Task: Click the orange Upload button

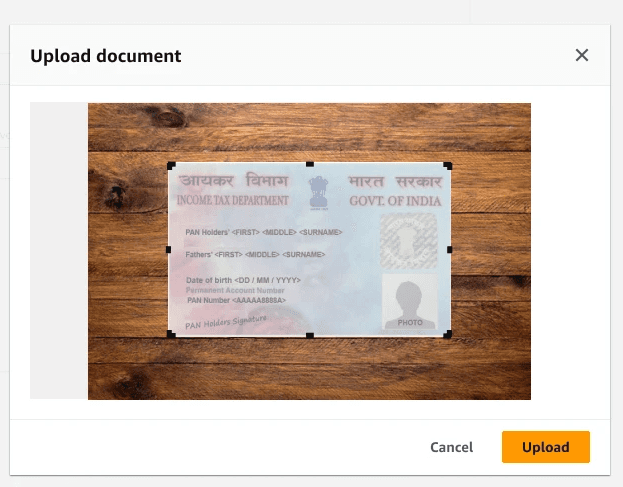Action: pyautogui.click(x=546, y=447)
